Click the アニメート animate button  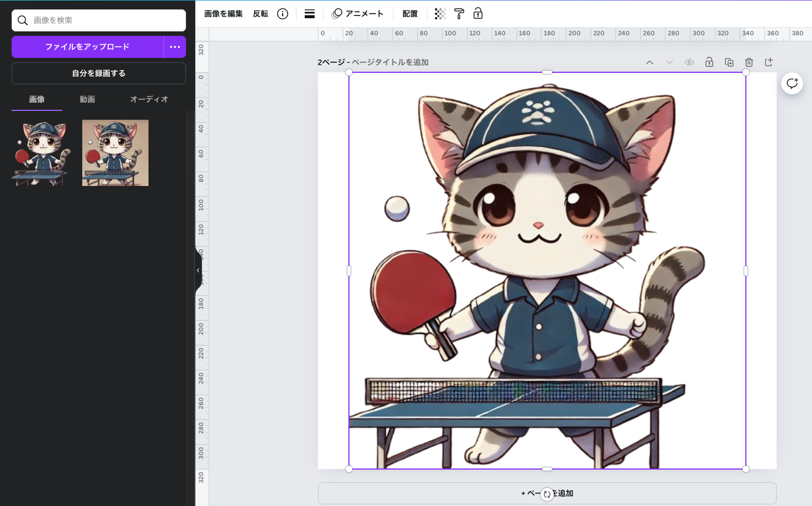pos(357,14)
